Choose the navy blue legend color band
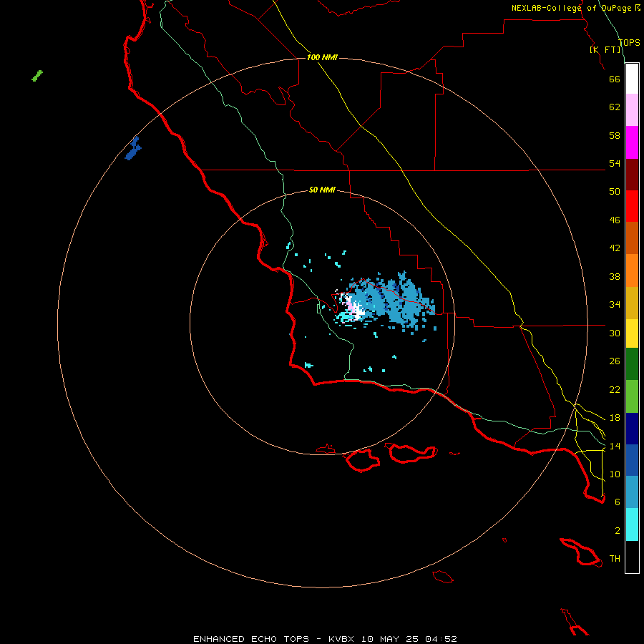Image resolution: width=644 pixels, height=644 pixels. point(632,429)
